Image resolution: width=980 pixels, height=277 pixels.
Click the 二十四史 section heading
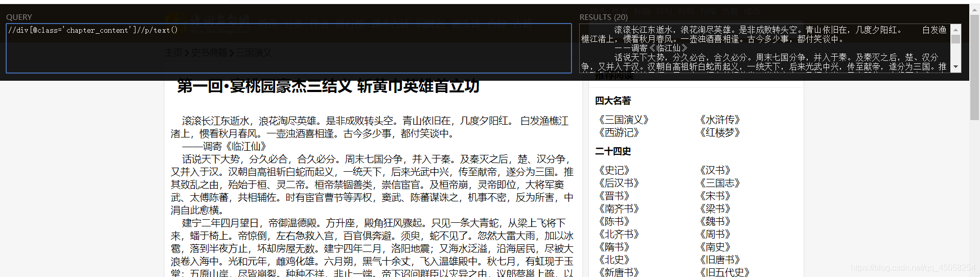(613, 151)
